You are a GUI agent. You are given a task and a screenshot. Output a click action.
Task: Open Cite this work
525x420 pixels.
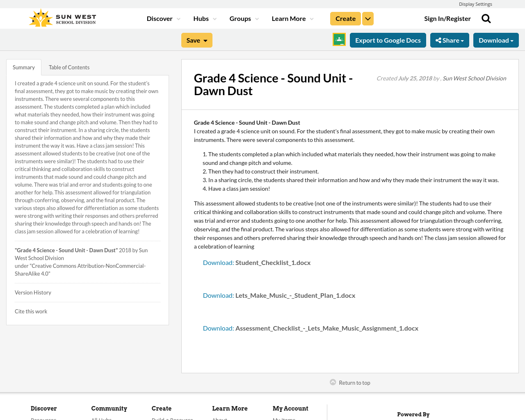[x=31, y=310]
